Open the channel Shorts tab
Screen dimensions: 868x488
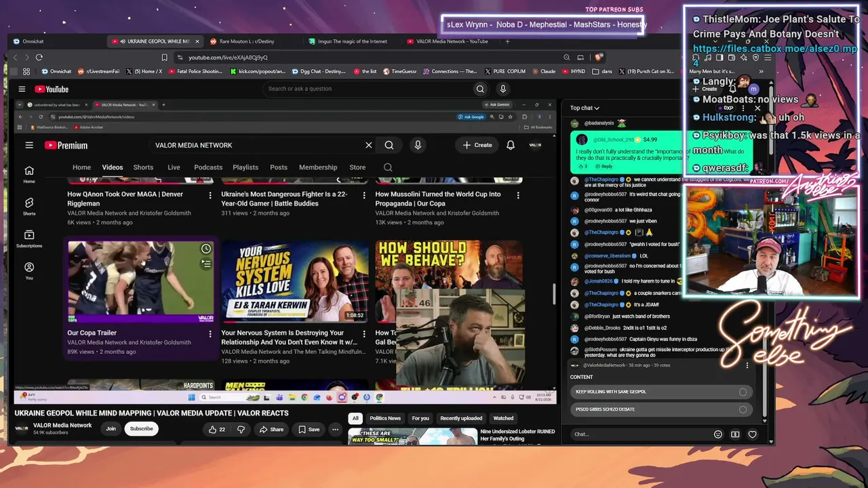(x=143, y=167)
